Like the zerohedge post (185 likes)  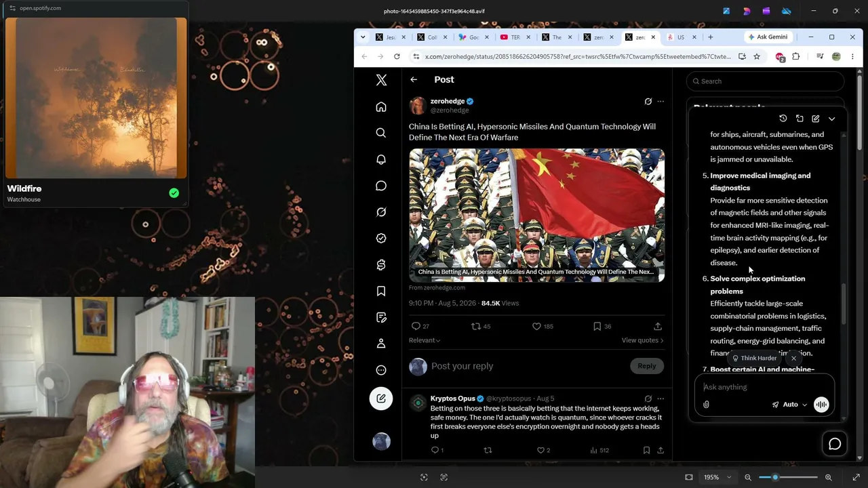coord(542,327)
